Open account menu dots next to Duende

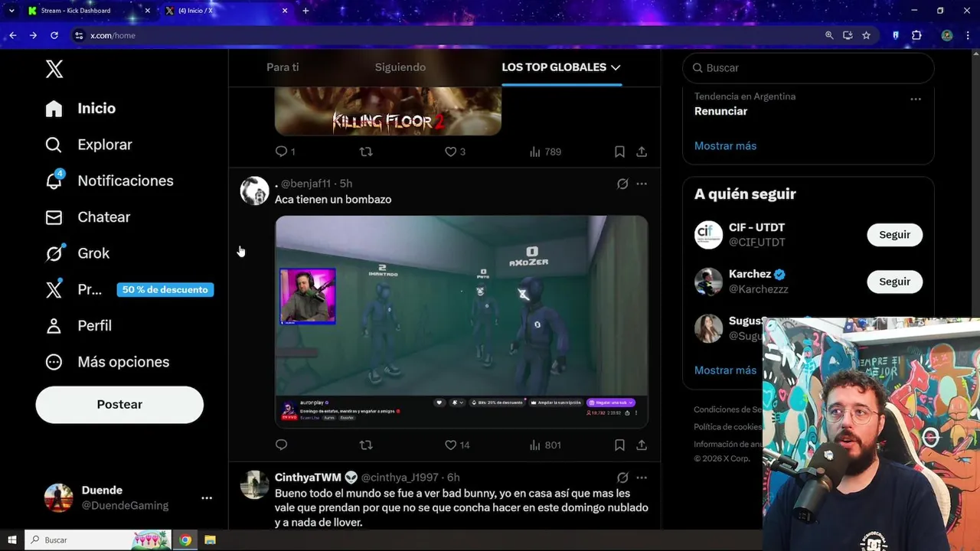pos(207,498)
